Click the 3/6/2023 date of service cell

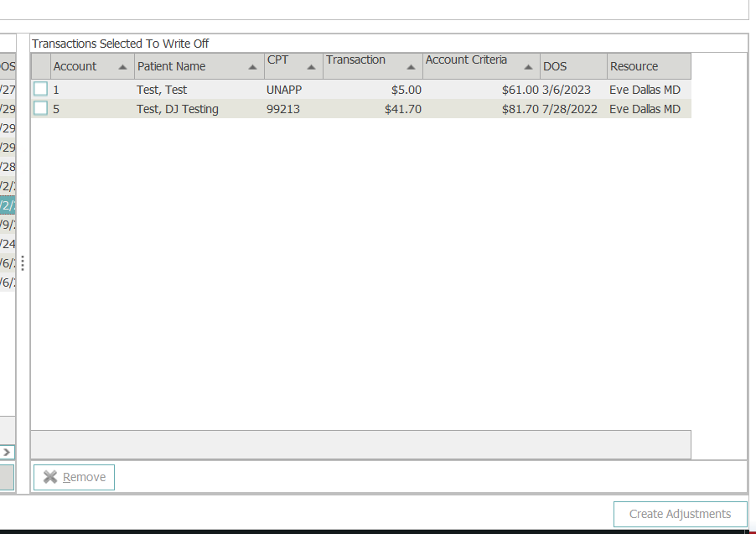[x=567, y=90]
